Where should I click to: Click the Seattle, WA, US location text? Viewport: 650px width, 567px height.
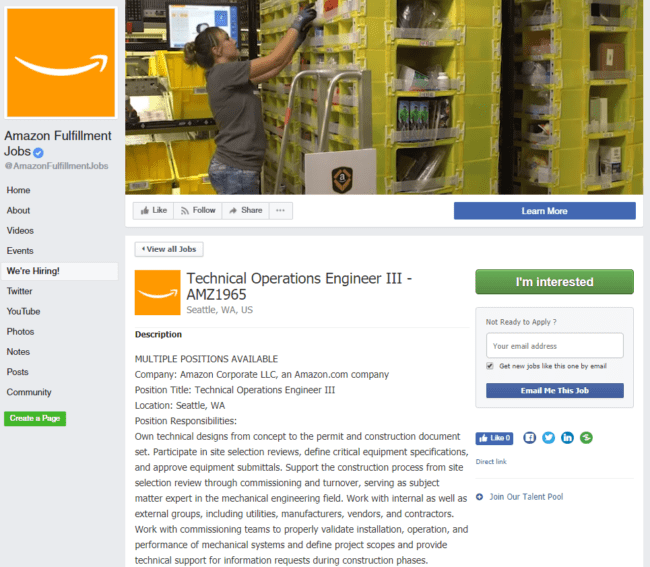(x=219, y=310)
